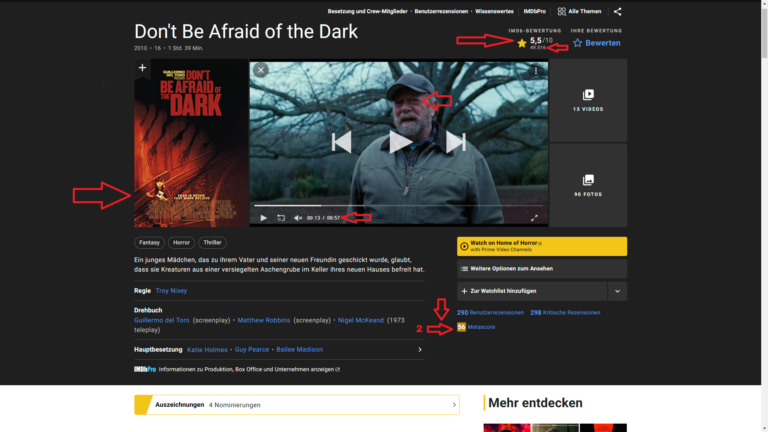Skip to next video in player

[x=456, y=142]
